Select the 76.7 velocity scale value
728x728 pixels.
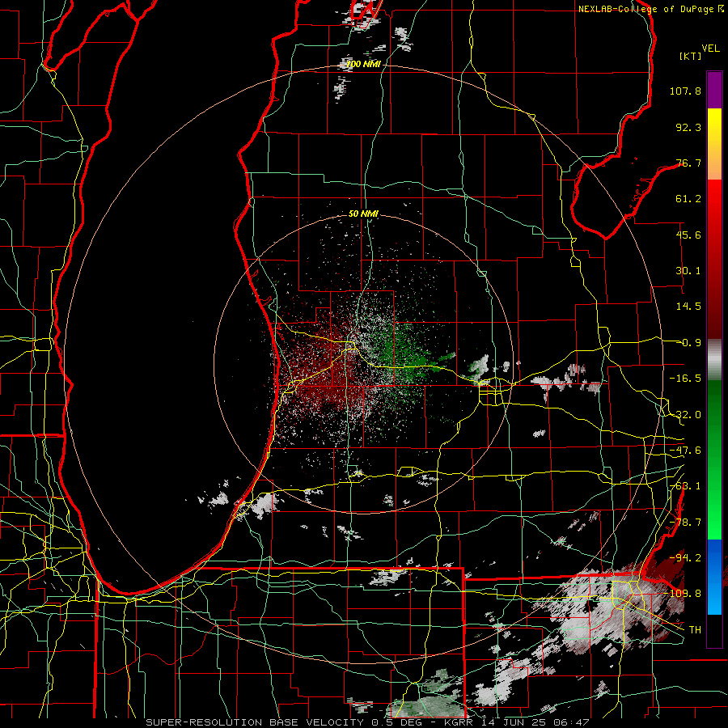pos(688,163)
